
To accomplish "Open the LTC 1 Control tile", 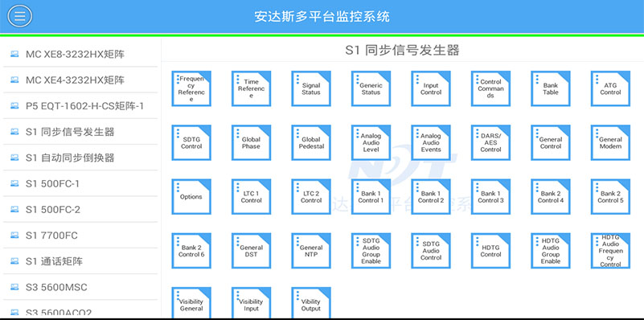I will (x=251, y=197).
